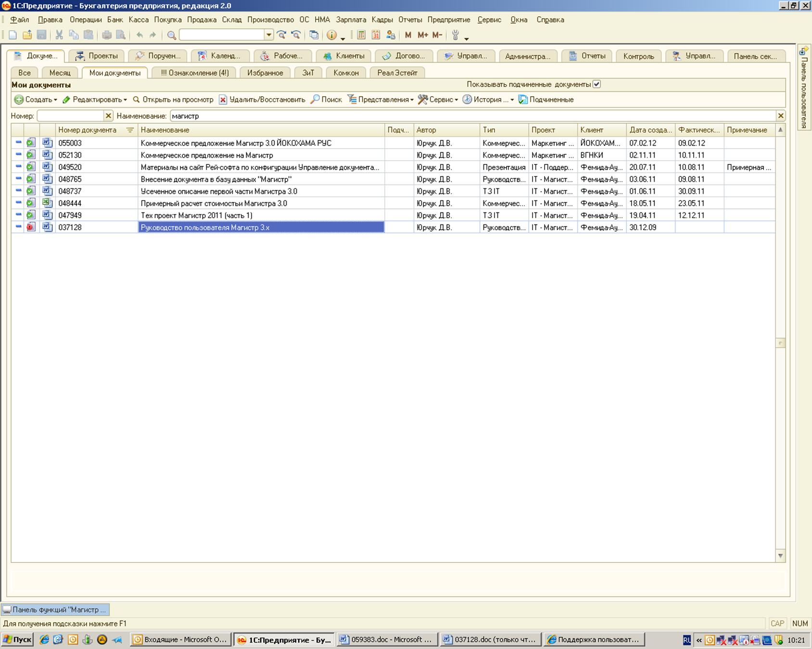Image resolution: width=812 pixels, height=649 pixels.
Task: Open the calendar icon in toolbar
Action: point(376,35)
